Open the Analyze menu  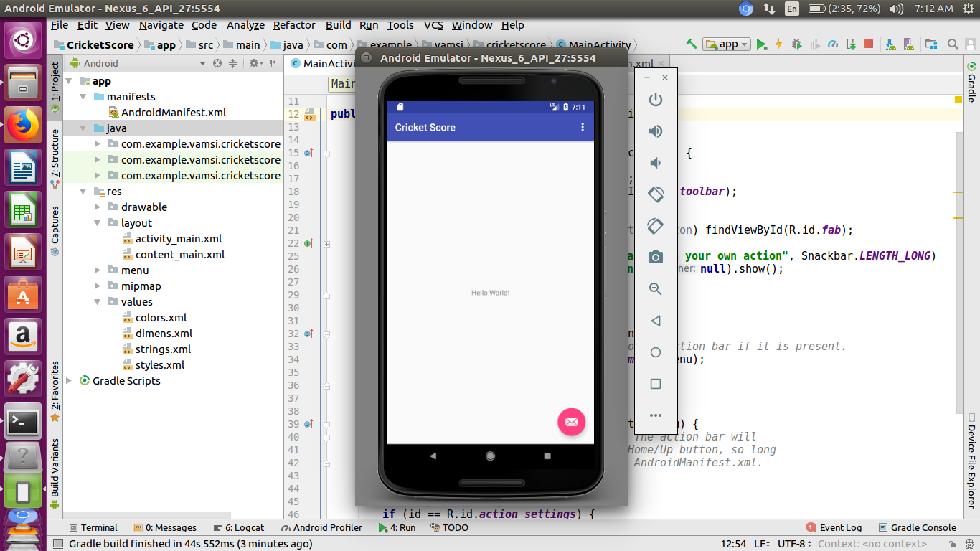[246, 24]
